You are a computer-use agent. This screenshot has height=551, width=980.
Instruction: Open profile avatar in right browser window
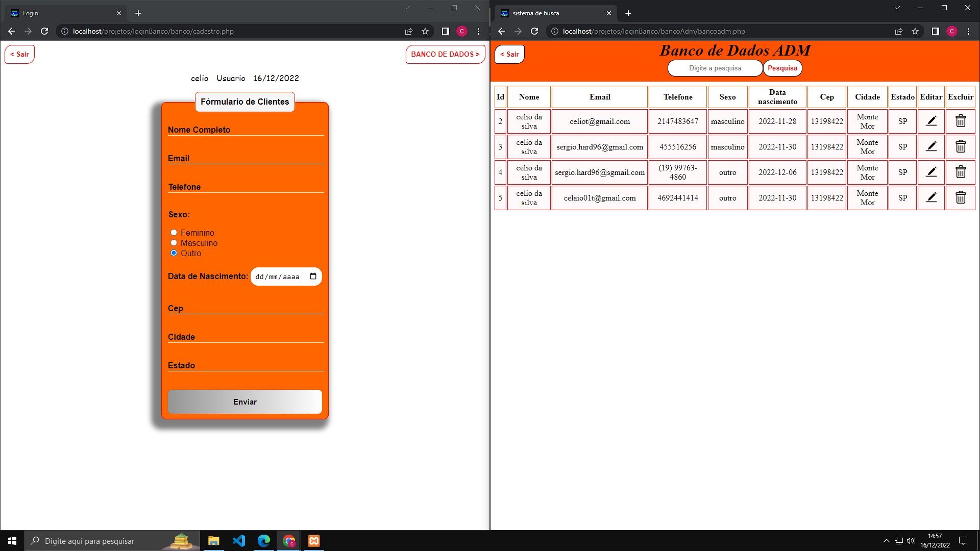pos(952,31)
